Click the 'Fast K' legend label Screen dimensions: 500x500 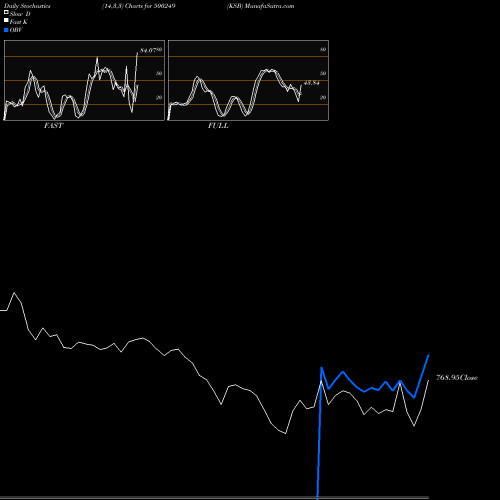pyautogui.click(x=18, y=22)
